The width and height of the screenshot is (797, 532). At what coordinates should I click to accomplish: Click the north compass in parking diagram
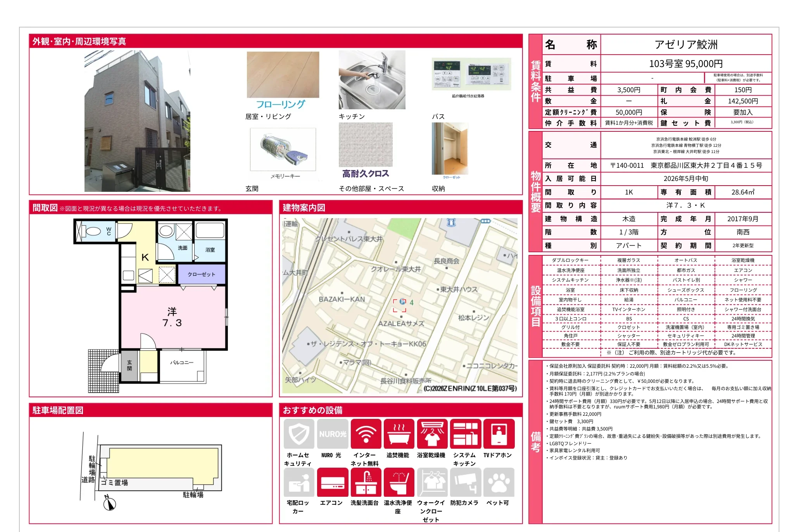pos(110,504)
